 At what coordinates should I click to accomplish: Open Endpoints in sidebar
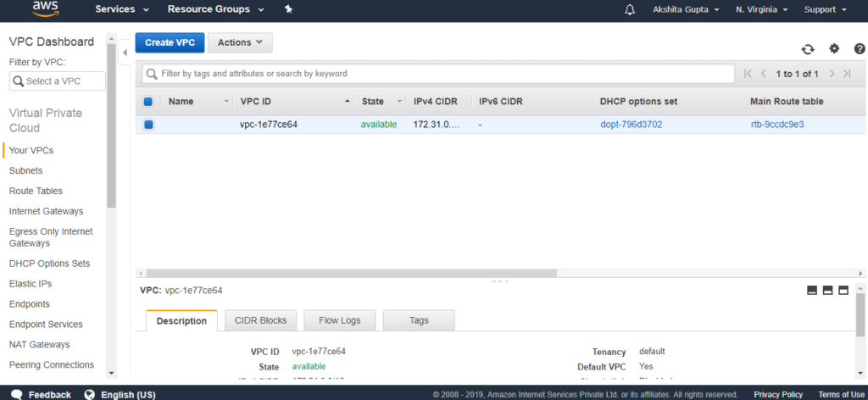[30, 304]
